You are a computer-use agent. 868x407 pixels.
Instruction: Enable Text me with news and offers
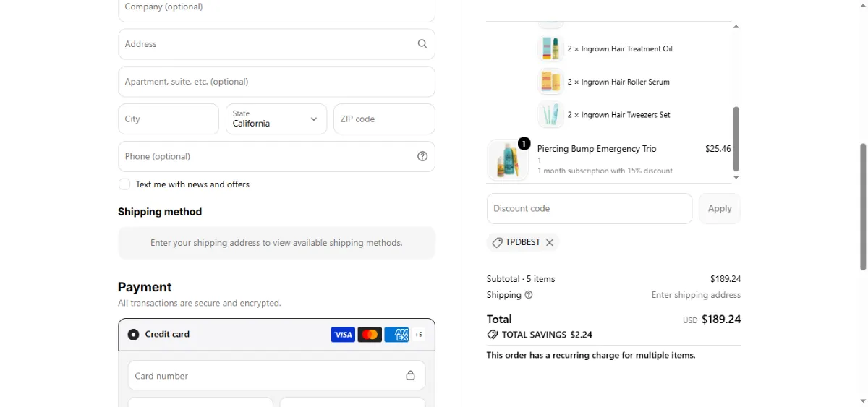124,184
